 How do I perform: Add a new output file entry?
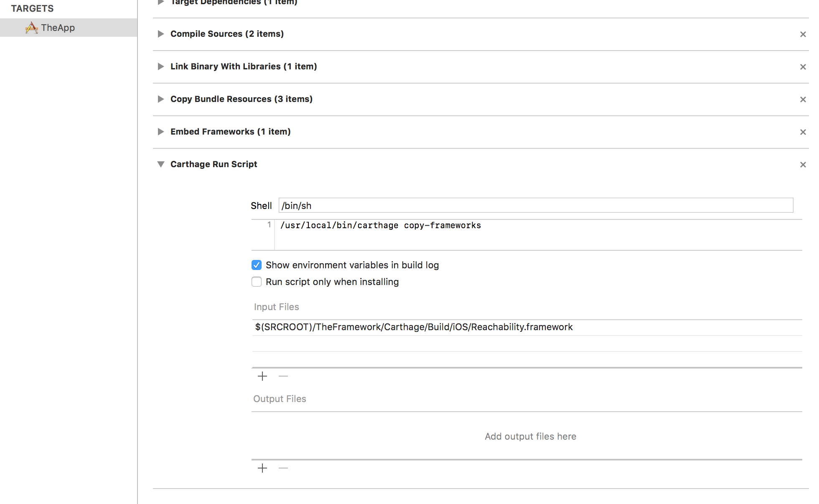[x=262, y=468]
